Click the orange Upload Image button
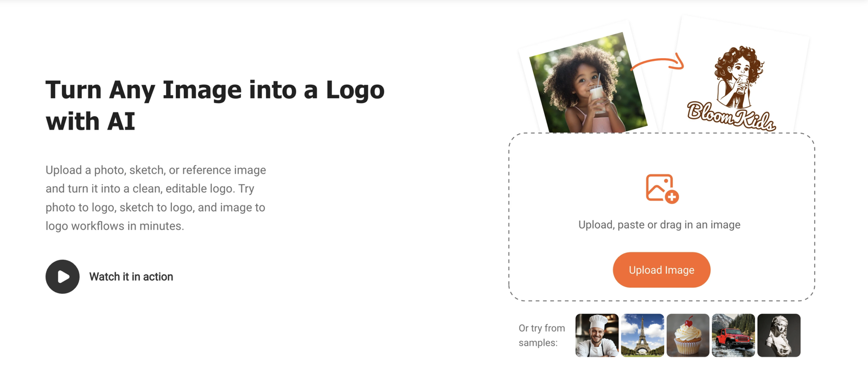 (x=661, y=270)
